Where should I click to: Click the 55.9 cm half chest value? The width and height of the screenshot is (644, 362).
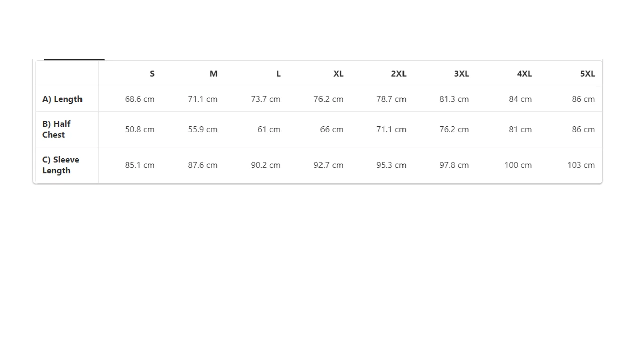click(x=203, y=129)
